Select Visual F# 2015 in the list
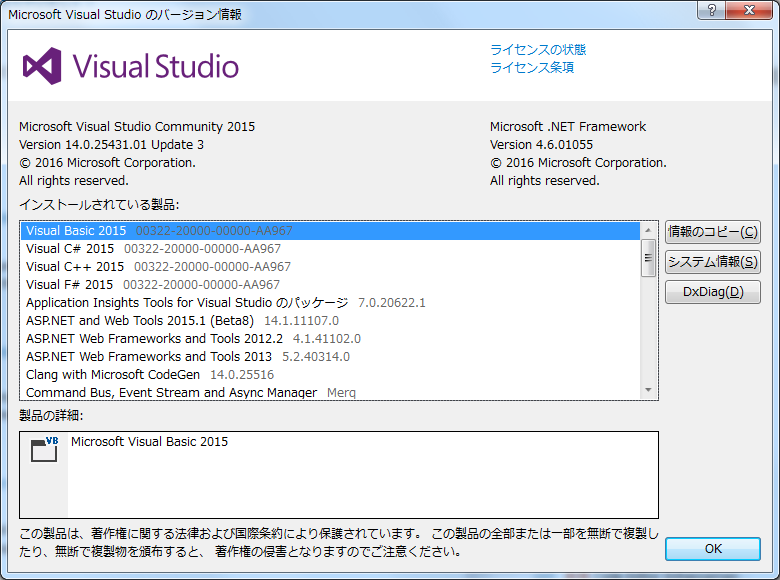Screen dimensions: 780x580 coord(330,285)
